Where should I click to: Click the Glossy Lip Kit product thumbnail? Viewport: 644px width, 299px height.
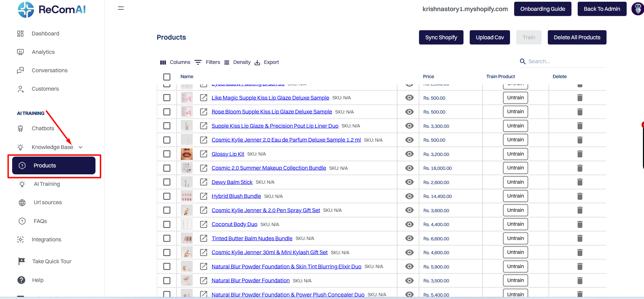(x=187, y=154)
